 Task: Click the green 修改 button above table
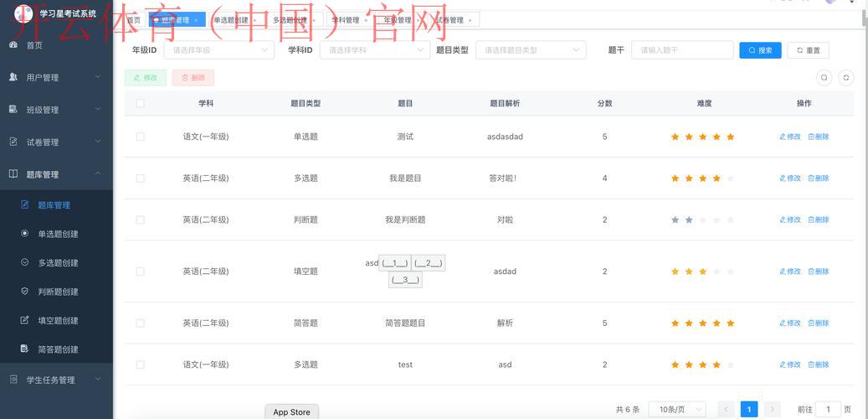146,78
